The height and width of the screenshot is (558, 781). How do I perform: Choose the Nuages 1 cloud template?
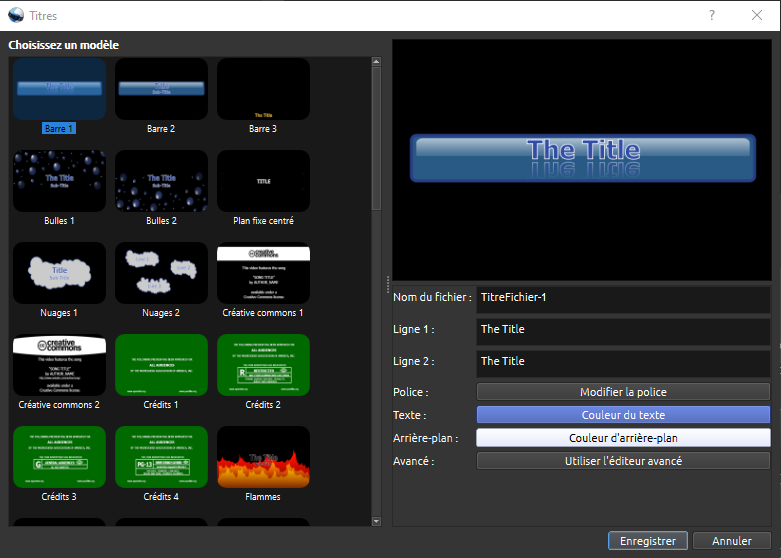[59, 272]
